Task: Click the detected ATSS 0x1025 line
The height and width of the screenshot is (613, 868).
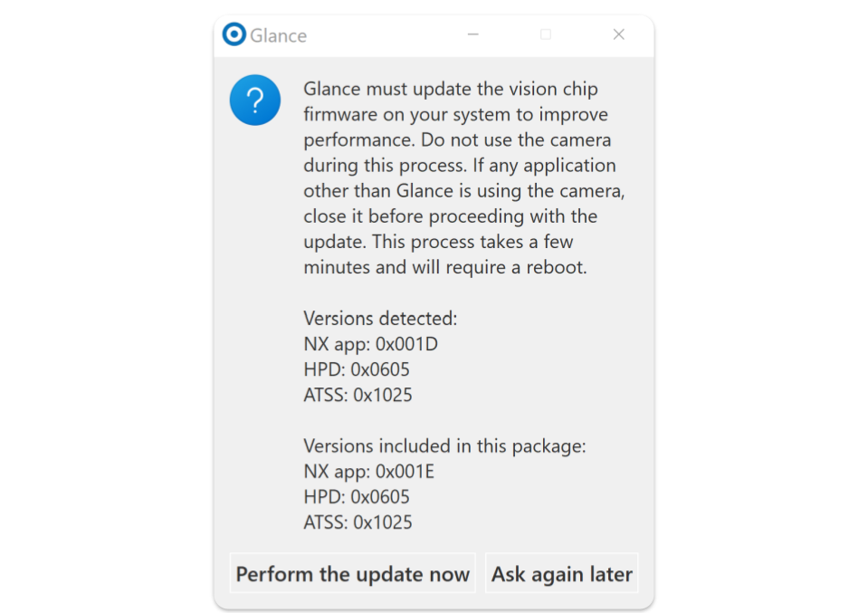Action: pos(358,395)
